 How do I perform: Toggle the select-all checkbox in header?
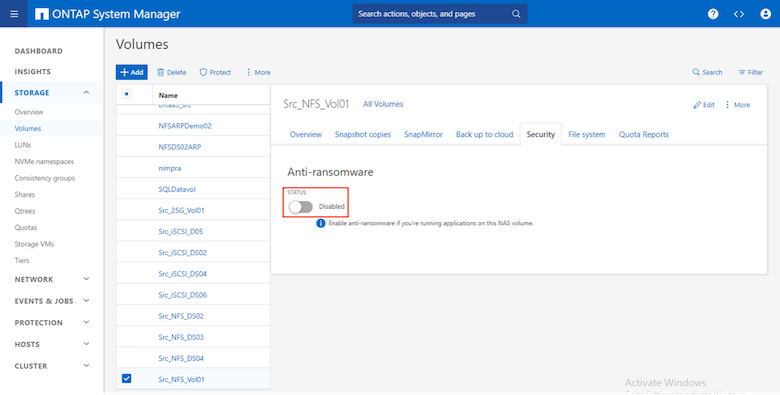tap(126, 94)
